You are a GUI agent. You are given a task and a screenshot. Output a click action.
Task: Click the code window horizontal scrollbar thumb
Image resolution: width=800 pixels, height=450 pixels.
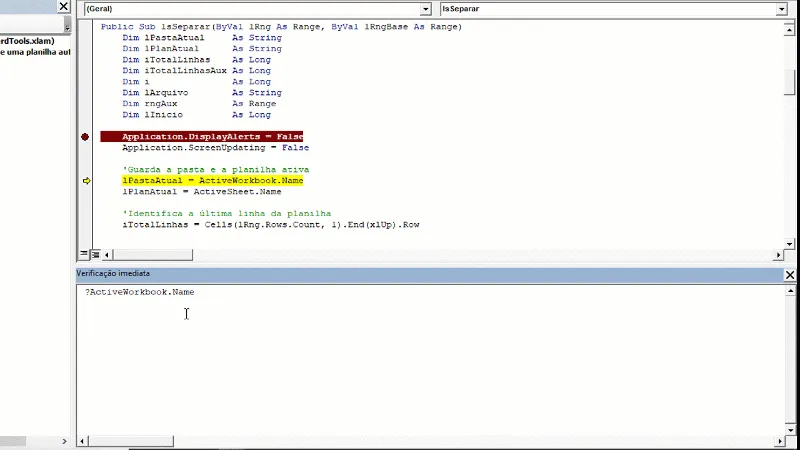click(x=152, y=255)
